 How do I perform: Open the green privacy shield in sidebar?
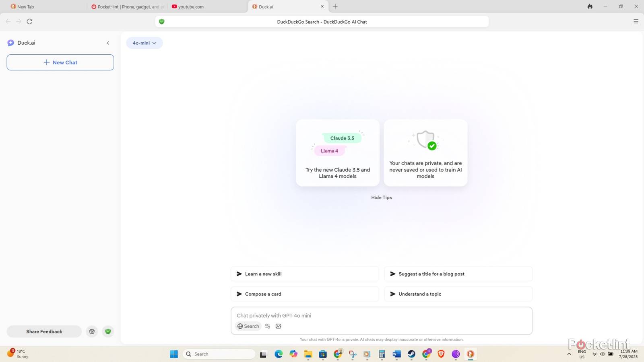[108, 331]
